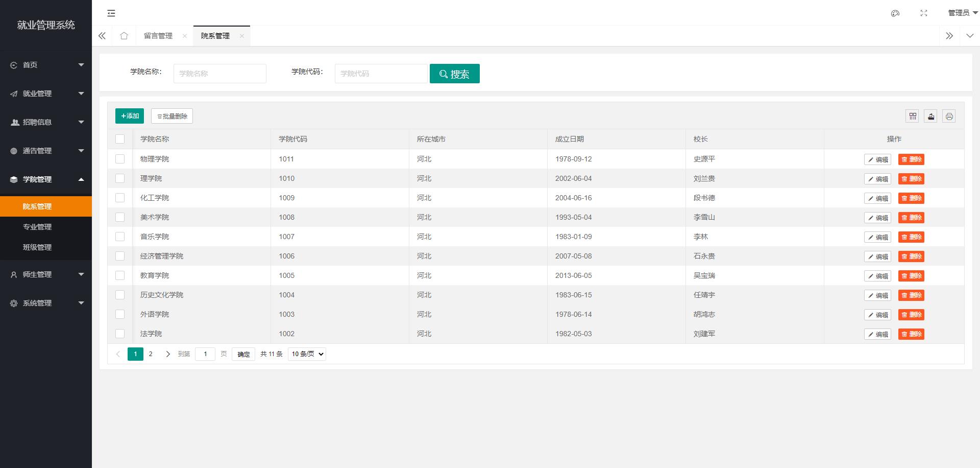The height and width of the screenshot is (468, 980).
Task: Check the 法学院 row checkbox
Action: (120, 334)
